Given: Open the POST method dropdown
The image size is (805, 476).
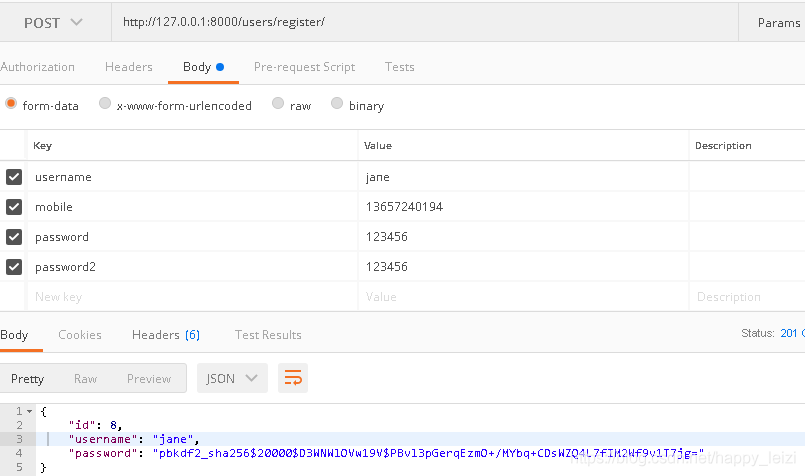Looking at the screenshot, I should [x=53, y=23].
